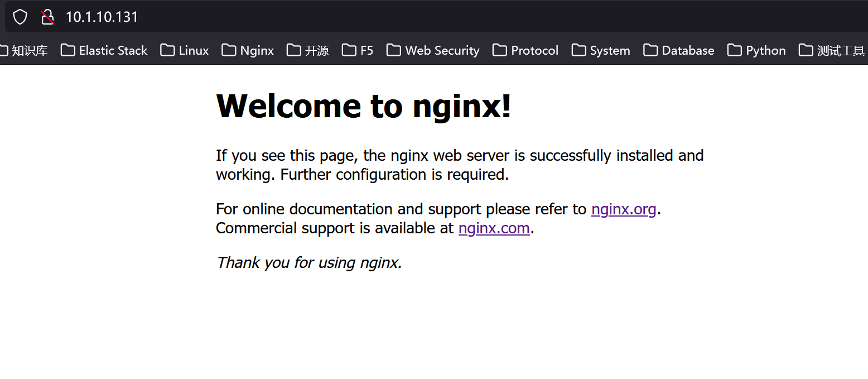This screenshot has height=379, width=868.
Task: Click the 'Commercial support is available at' text
Action: [x=335, y=228]
